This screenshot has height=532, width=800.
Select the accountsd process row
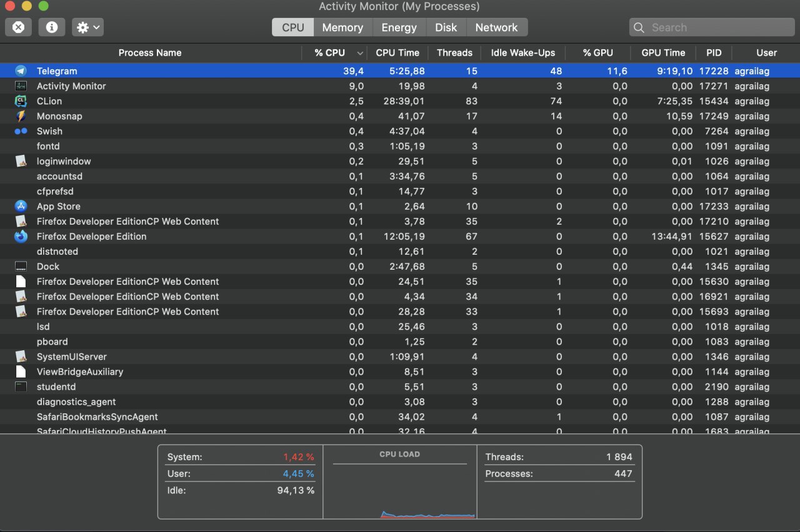click(400, 176)
